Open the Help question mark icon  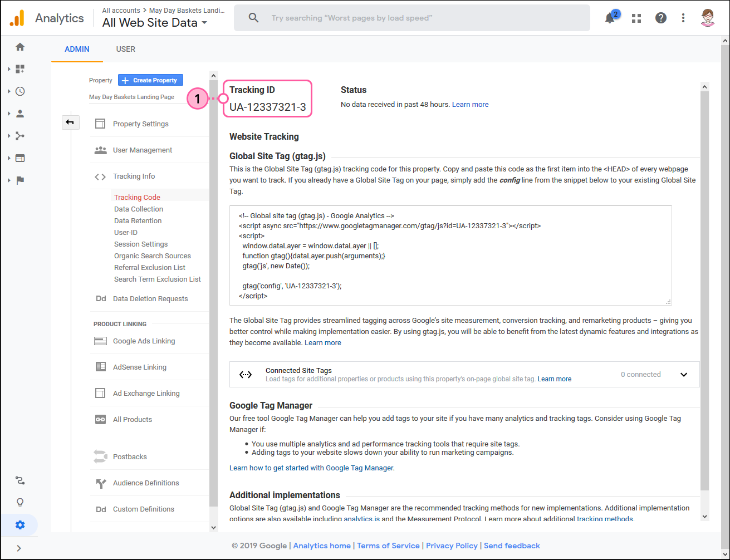pos(661,18)
